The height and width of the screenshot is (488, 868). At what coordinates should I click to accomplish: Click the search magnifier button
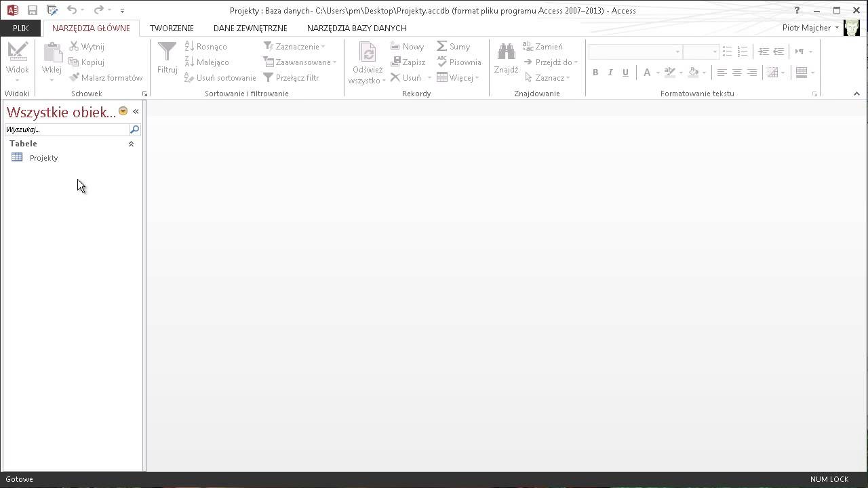click(134, 129)
